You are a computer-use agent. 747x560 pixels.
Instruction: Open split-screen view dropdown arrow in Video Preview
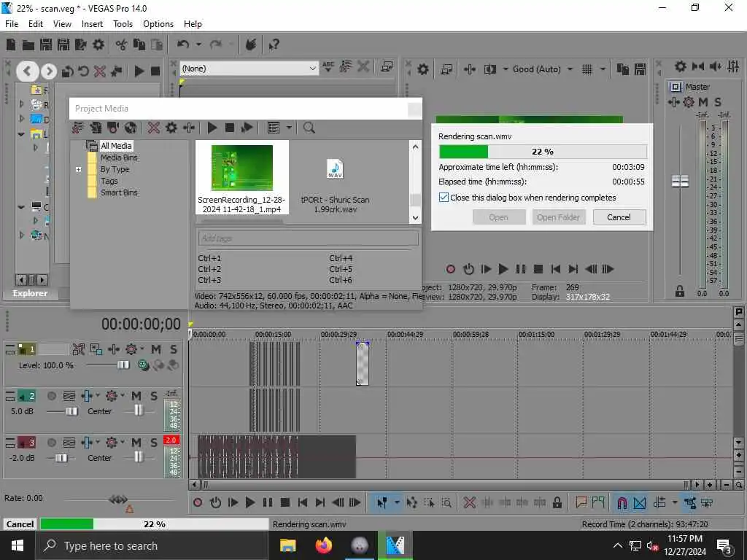pyautogui.click(x=505, y=69)
